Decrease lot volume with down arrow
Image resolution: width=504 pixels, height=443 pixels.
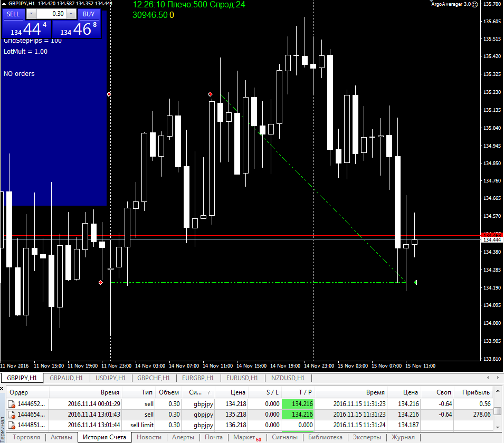click(31, 14)
